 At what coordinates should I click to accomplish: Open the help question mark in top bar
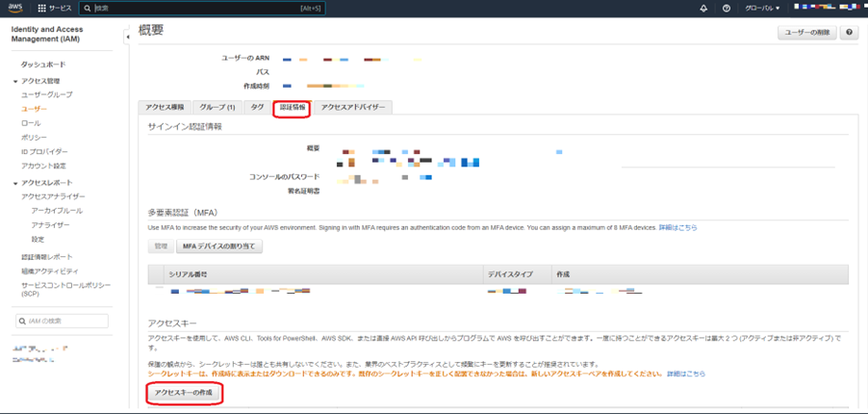(x=727, y=8)
